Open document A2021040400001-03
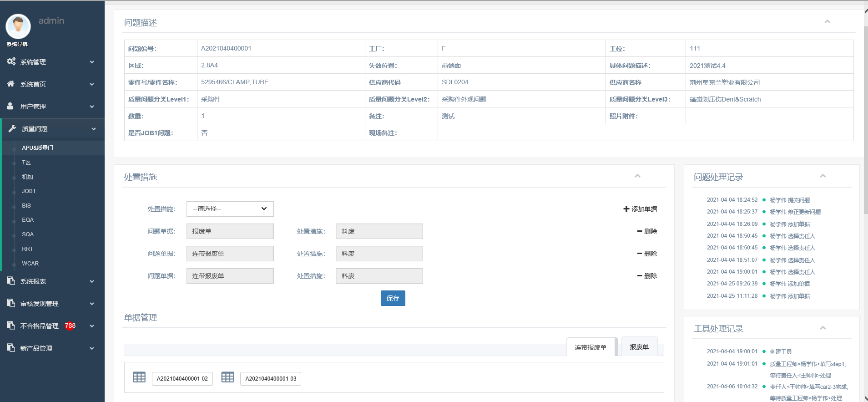Image resolution: width=868 pixels, height=402 pixels. [271, 379]
